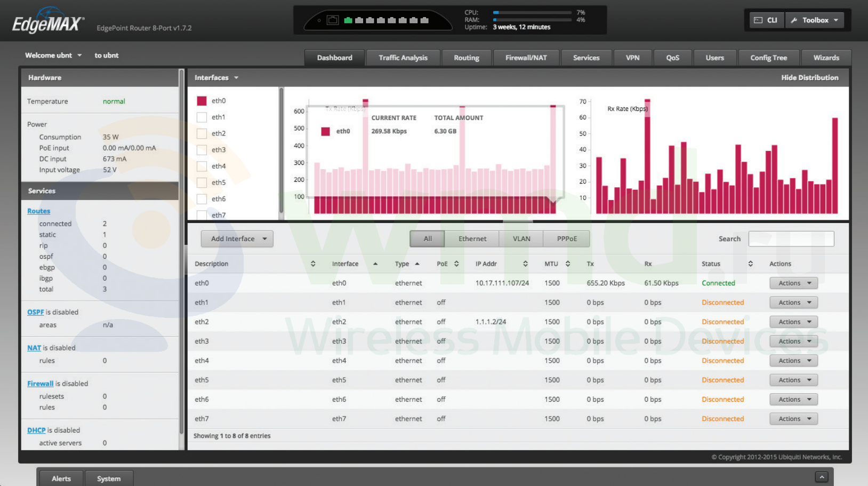This screenshot has width=868, height=486.
Task: Open the Traffic Analysis tab
Action: point(403,58)
